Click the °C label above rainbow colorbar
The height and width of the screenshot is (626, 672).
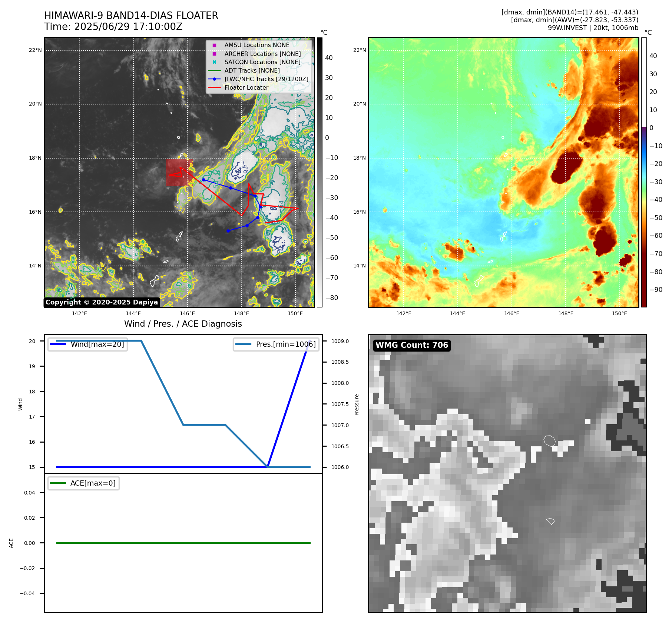pyautogui.click(x=648, y=33)
